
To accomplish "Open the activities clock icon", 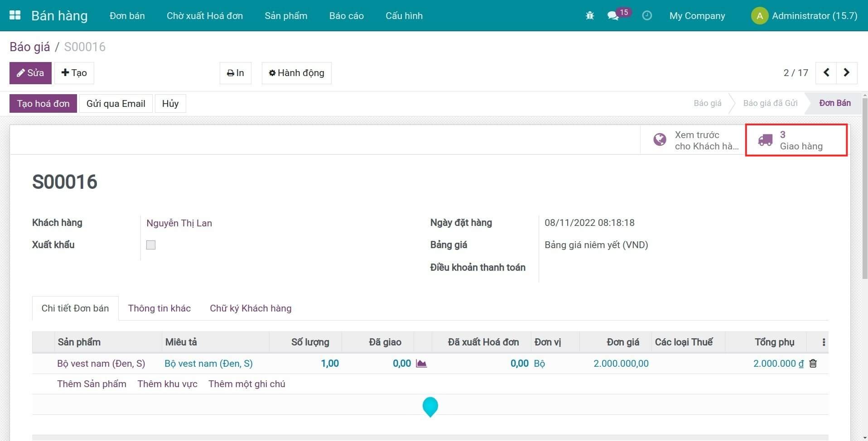I will pyautogui.click(x=647, y=16).
